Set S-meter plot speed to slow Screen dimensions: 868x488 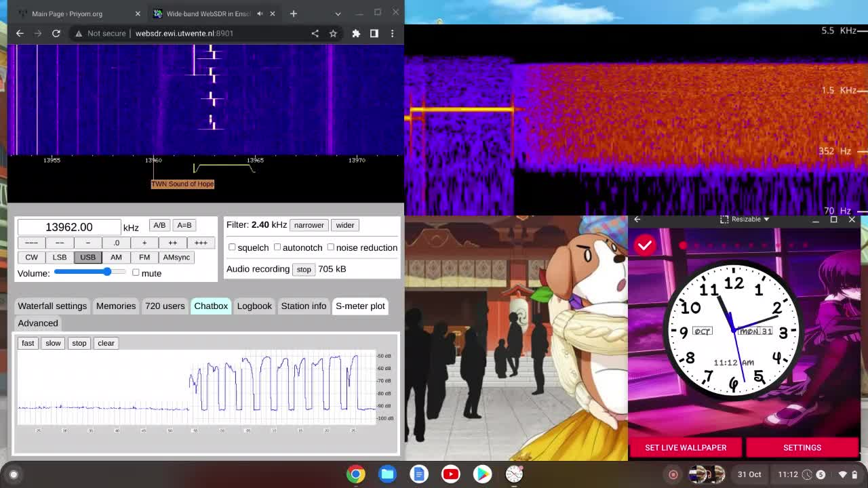tap(53, 343)
